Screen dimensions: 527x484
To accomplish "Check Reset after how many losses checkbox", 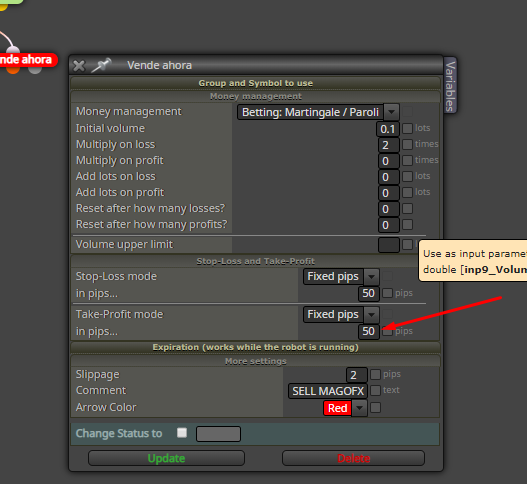I will pyautogui.click(x=407, y=208).
